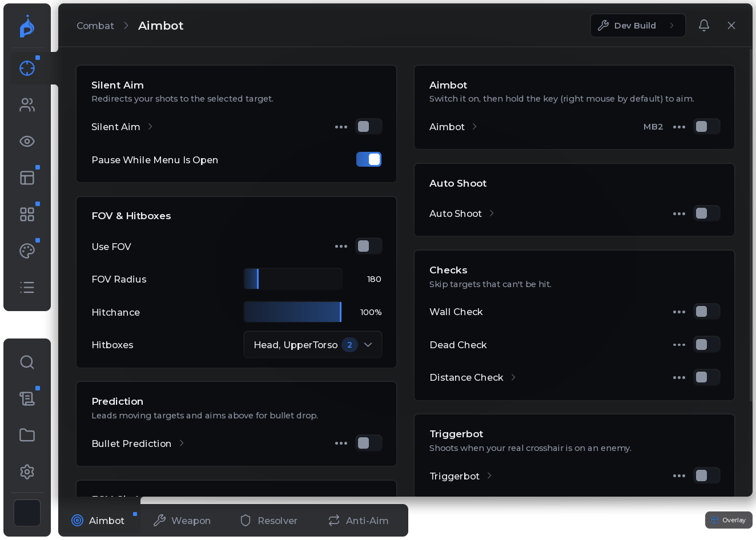The width and height of the screenshot is (756, 540).
Task: Open the layout panel sidebar icon
Action: tap(27, 178)
